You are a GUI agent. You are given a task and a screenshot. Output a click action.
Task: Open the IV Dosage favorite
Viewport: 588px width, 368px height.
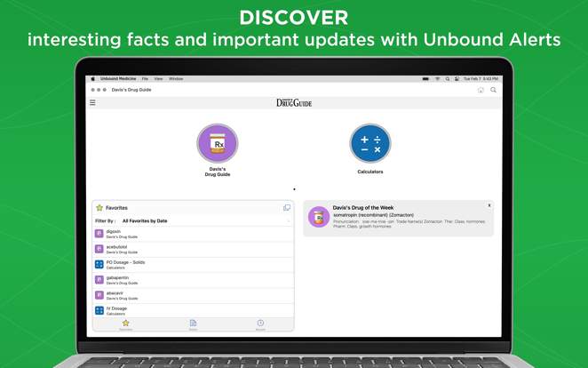(x=193, y=310)
